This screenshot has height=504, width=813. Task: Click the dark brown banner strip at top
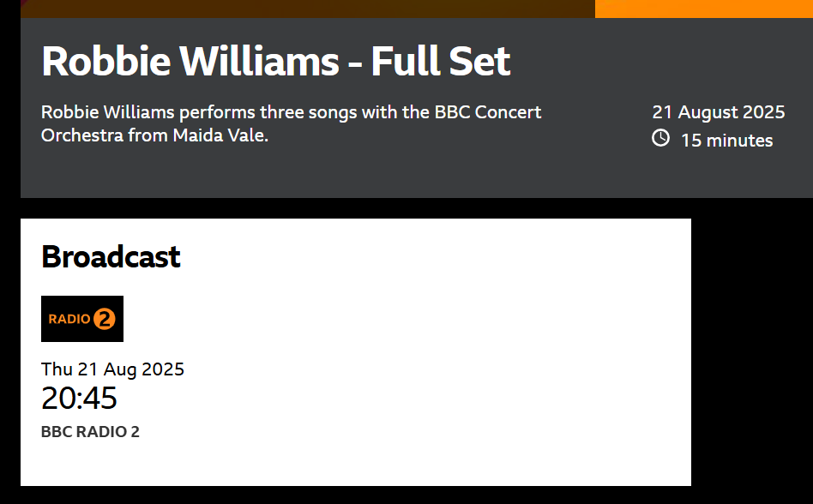tap(308, 9)
